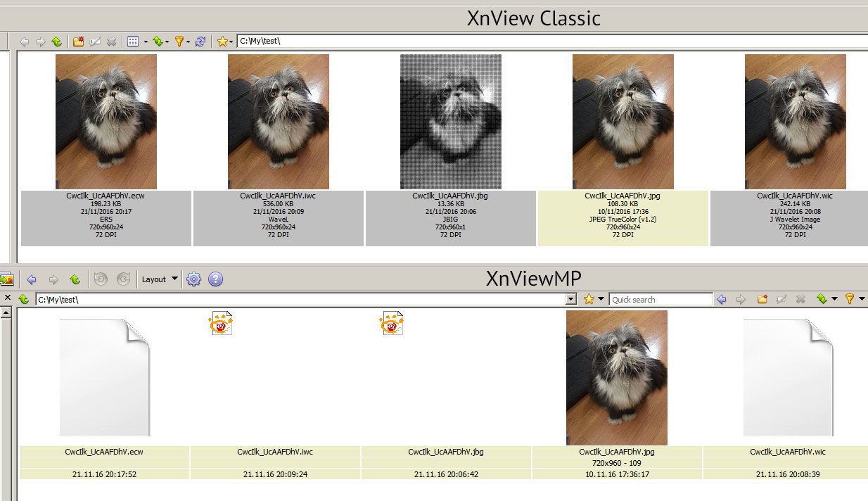Click 'JPEG TrueColor (v1.2)' format text
The image size is (868, 501).
[623, 219]
